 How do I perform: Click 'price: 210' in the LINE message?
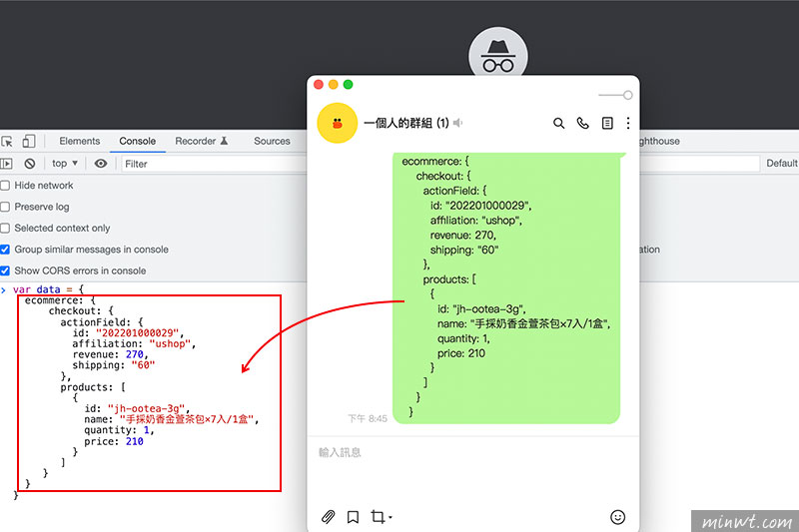(x=461, y=353)
